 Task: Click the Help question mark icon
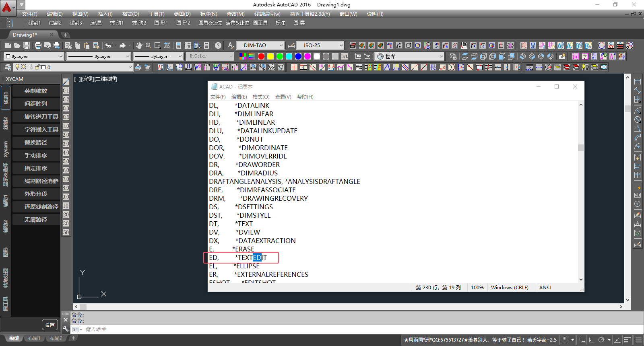point(218,45)
